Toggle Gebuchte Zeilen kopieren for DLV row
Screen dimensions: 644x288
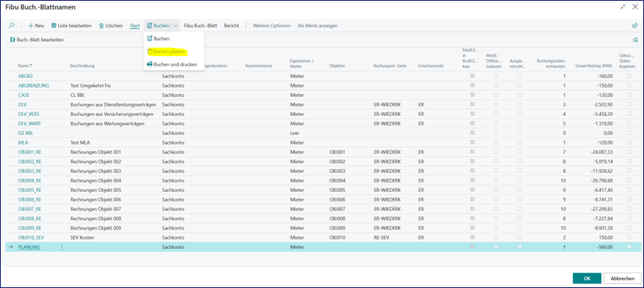629,104
